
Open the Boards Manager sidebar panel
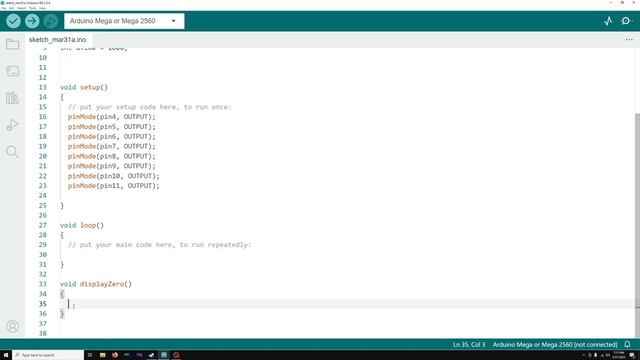(12, 71)
